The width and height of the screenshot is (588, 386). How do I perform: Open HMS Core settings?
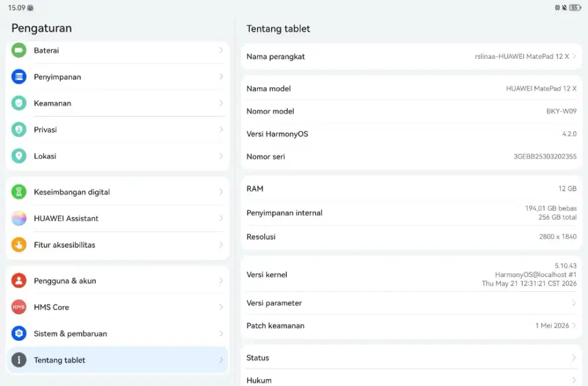pyautogui.click(x=117, y=307)
